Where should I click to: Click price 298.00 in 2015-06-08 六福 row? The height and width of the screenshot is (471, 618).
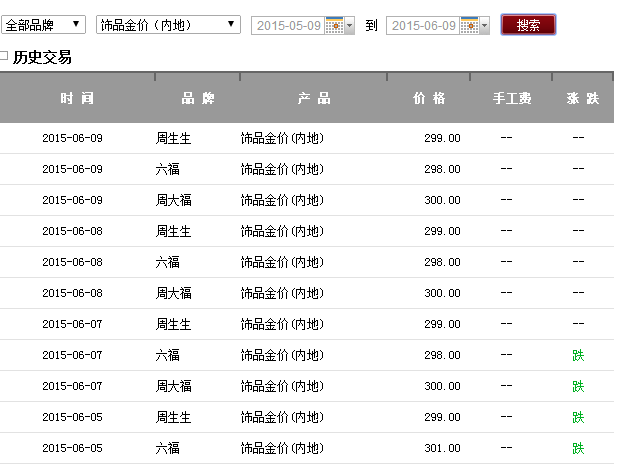pos(442,262)
